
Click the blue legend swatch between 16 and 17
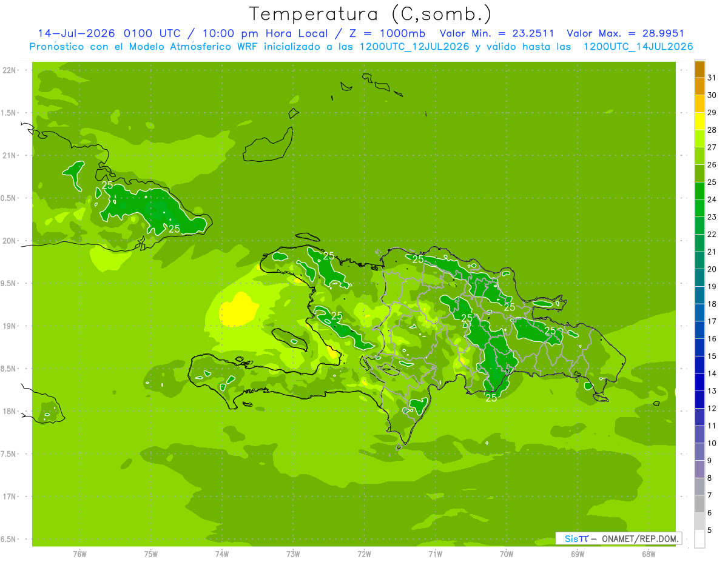699,330
